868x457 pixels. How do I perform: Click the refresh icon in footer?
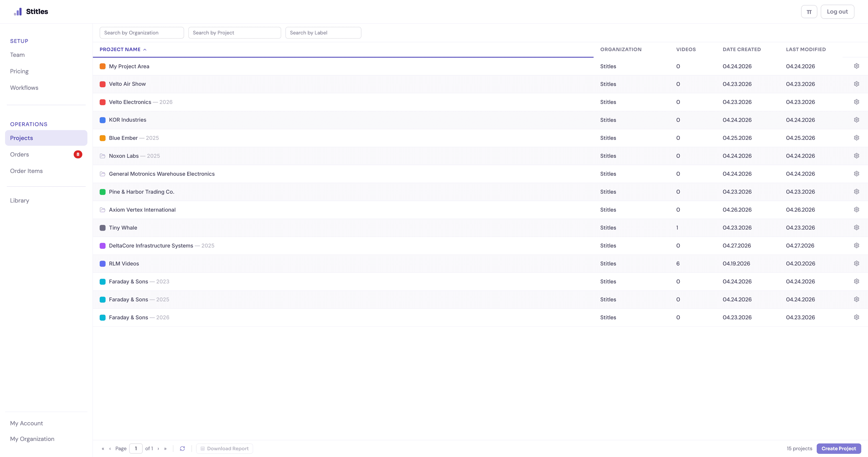click(x=182, y=449)
